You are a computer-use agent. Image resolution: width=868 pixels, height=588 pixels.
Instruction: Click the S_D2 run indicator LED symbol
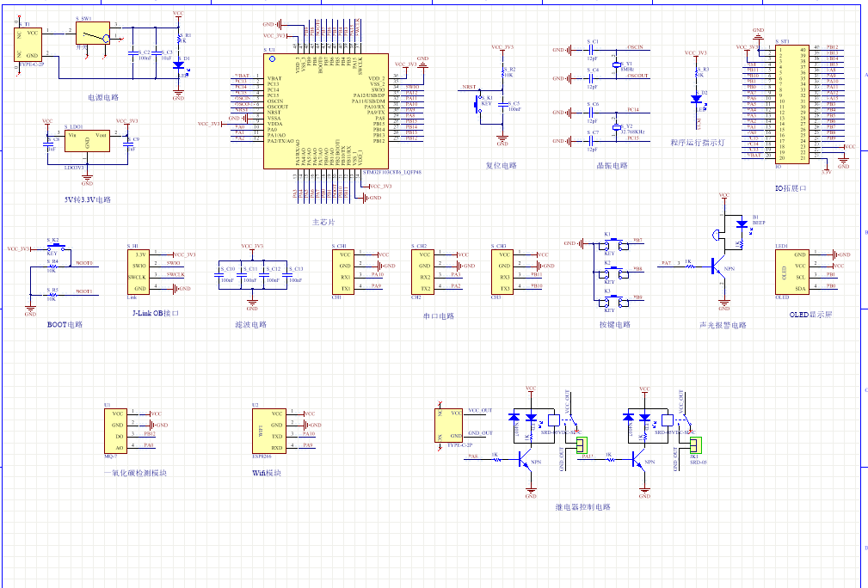697,100
